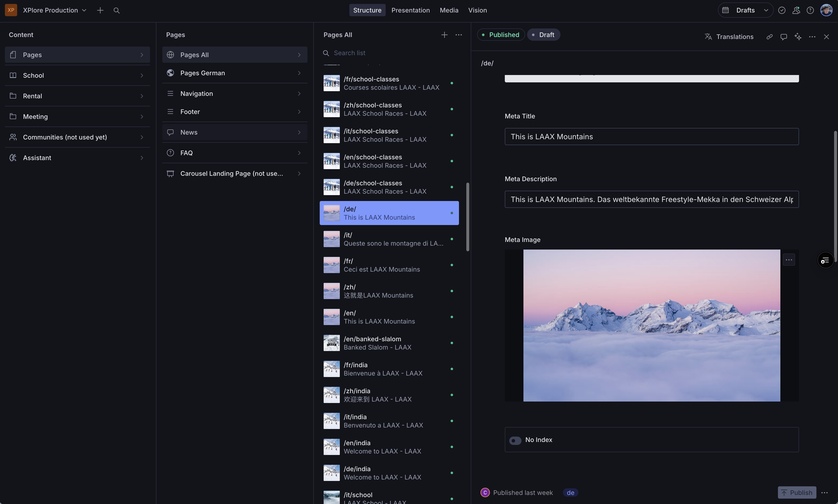Open Meta Image options three-dot menu
The height and width of the screenshot is (504, 838).
(x=789, y=260)
